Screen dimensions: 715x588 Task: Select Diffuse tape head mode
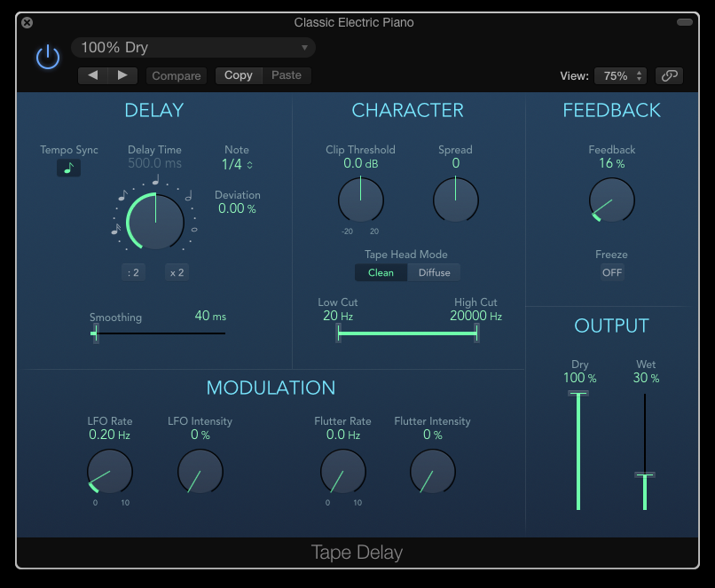(435, 272)
